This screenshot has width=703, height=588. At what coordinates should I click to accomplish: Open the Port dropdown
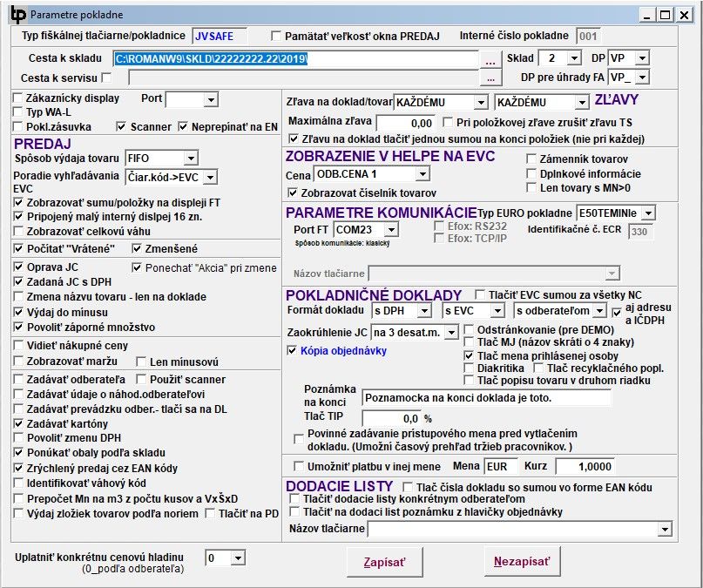(210, 99)
